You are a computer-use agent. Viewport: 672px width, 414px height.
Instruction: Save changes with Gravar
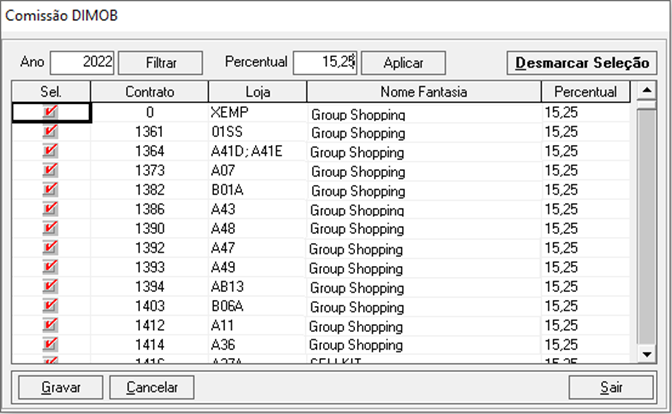click(60, 387)
